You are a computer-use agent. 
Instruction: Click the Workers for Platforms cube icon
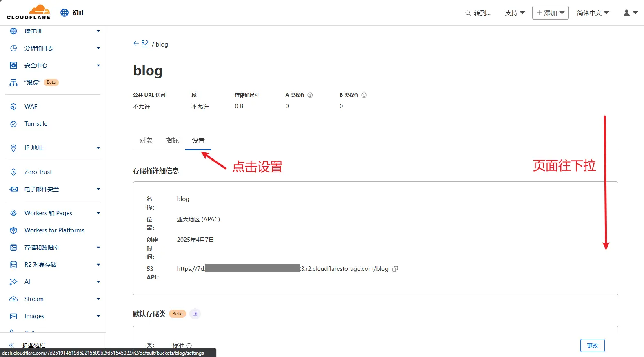(x=13, y=230)
